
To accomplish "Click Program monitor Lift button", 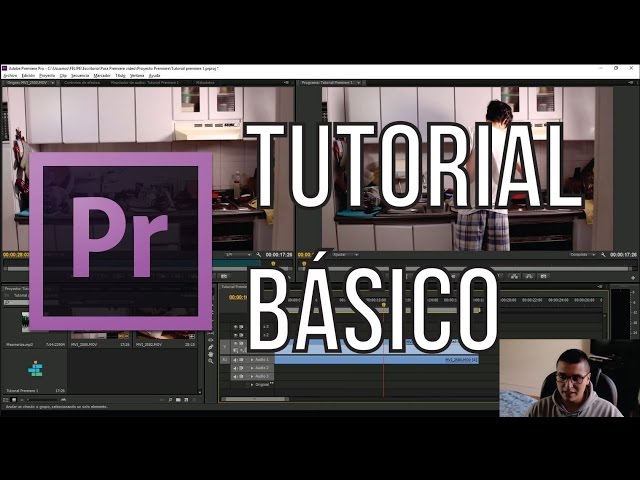I will coord(514,276).
